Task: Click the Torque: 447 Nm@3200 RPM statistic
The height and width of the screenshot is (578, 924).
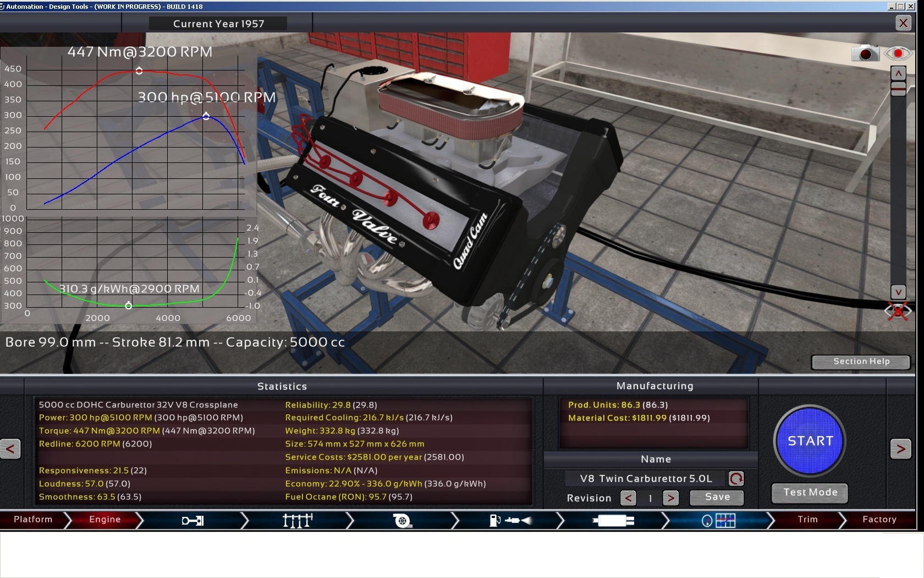Action: [147, 431]
